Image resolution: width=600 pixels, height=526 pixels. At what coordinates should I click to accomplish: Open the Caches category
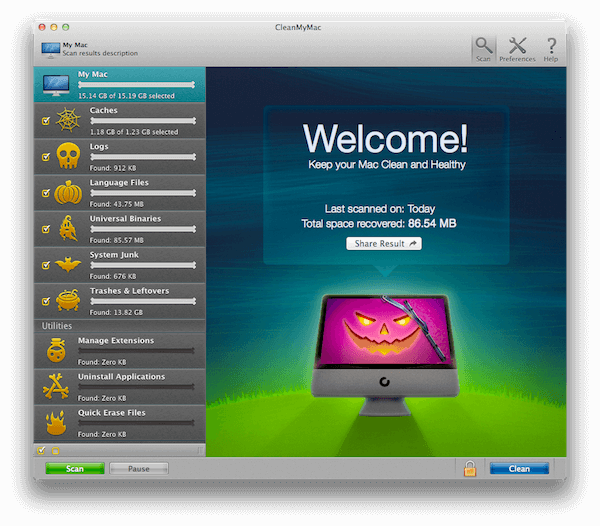click(120, 121)
